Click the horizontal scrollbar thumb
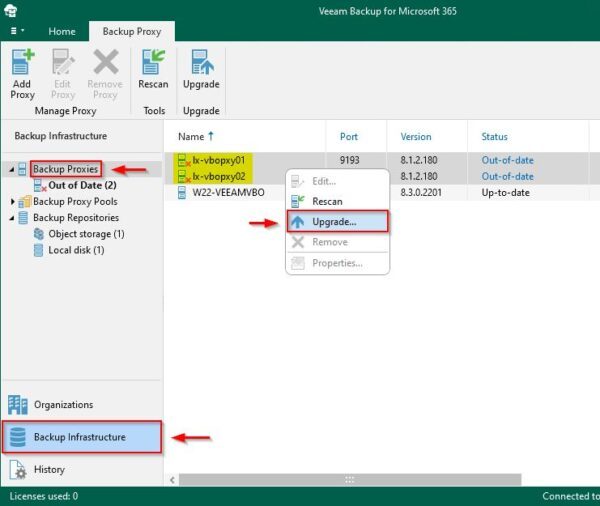Screen dimensions: 600x506 (x=350, y=480)
